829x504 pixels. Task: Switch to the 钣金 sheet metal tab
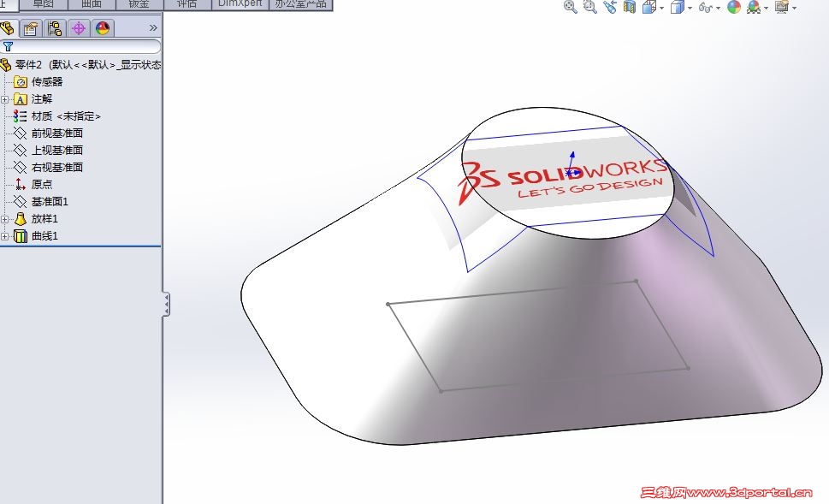click(139, 3)
